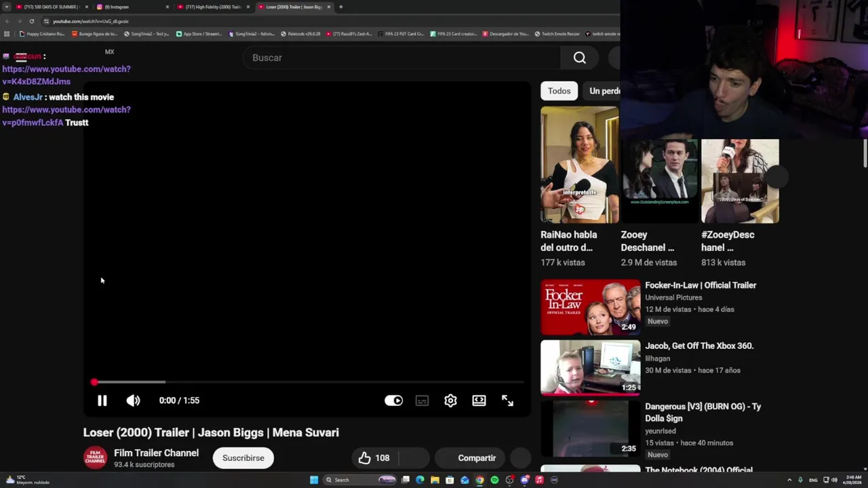Click Universal Pictures channel name

click(x=673, y=297)
